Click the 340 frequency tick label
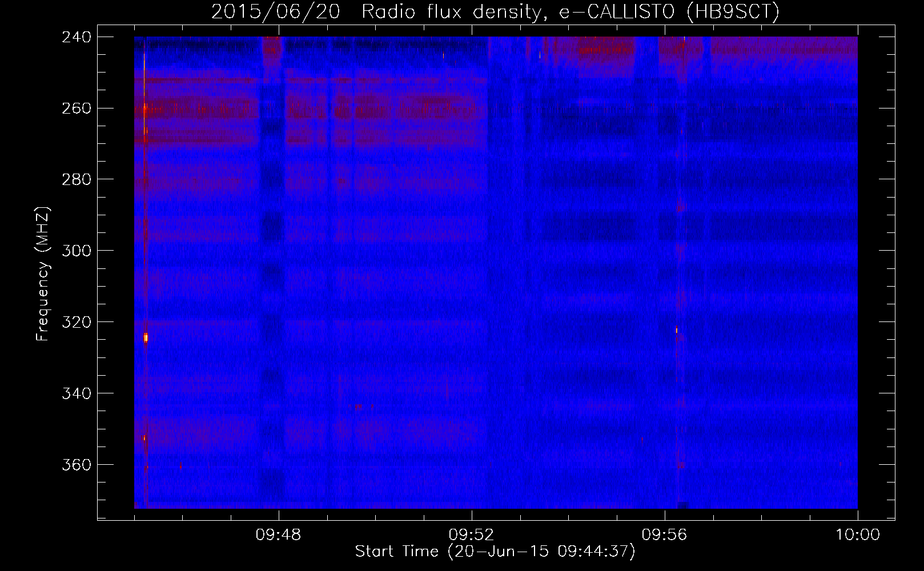Viewport: 924px width, 571px height. point(77,393)
